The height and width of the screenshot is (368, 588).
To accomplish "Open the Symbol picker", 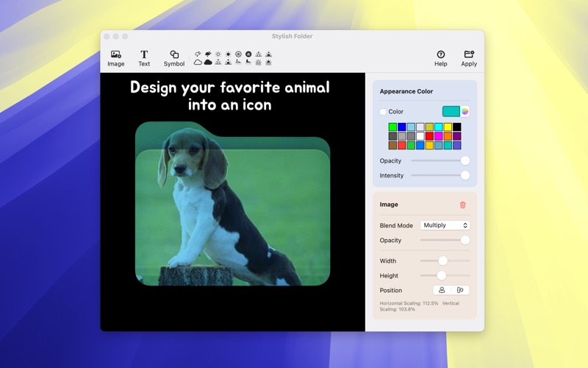I will [x=174, y=58].
